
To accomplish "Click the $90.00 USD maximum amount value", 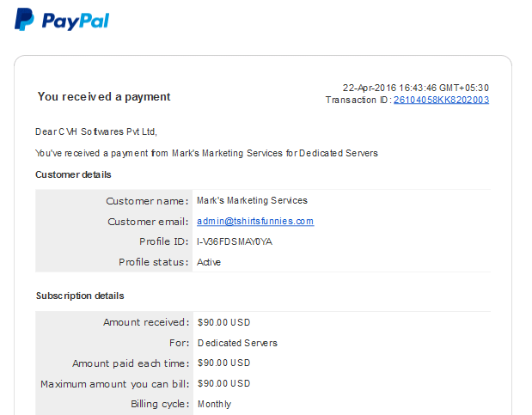I will [224, 384].
